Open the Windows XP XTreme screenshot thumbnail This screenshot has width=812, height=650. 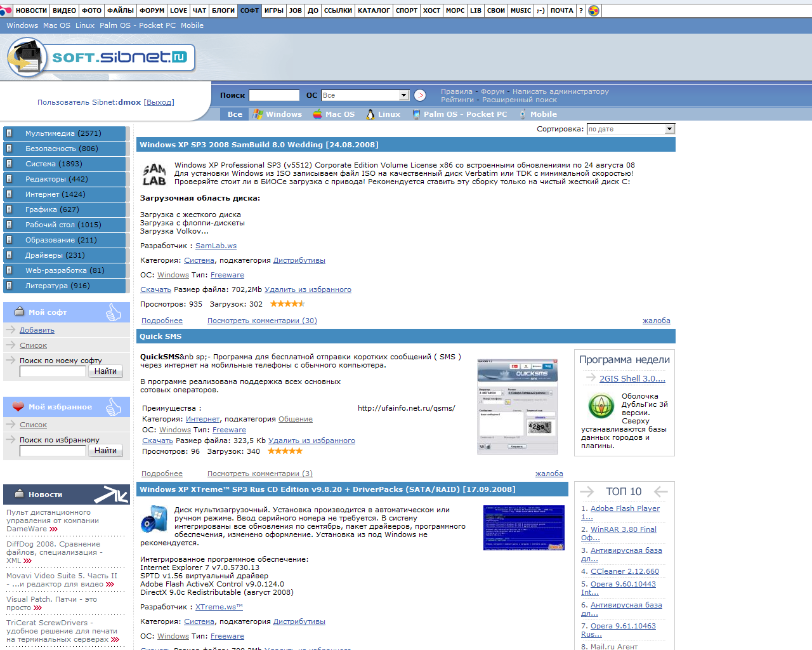tap(523, 528)
